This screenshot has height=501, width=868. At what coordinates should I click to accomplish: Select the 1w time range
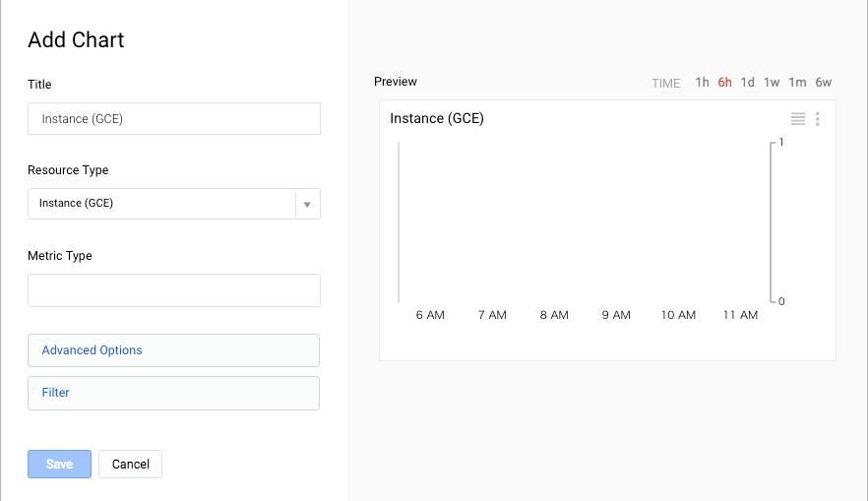(772, 83)
